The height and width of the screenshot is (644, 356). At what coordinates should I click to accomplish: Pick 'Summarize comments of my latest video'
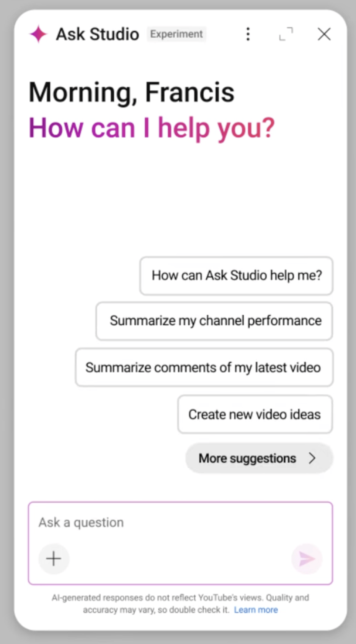coord(204,368)
